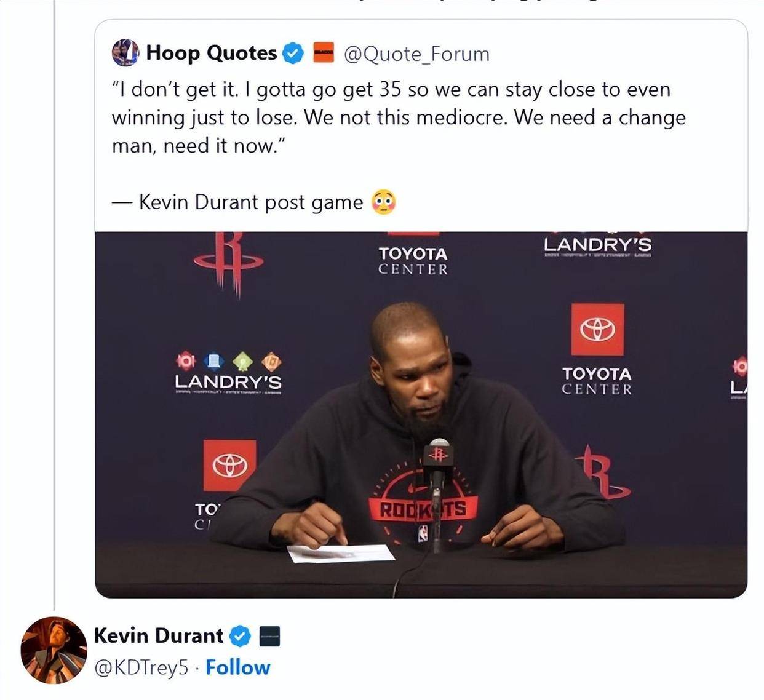This screenshot has height=700, width=764.
Task: Open the Hoop Quotes profile avatar
Action: (x=125, y=53)
